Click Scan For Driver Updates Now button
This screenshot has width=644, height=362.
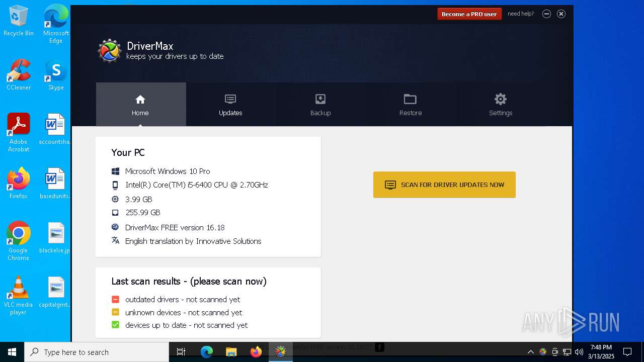pos(444,185)
